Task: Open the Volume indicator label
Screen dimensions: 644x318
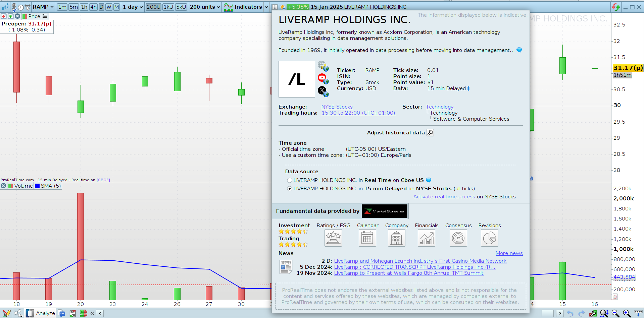Action: point(20,186)
